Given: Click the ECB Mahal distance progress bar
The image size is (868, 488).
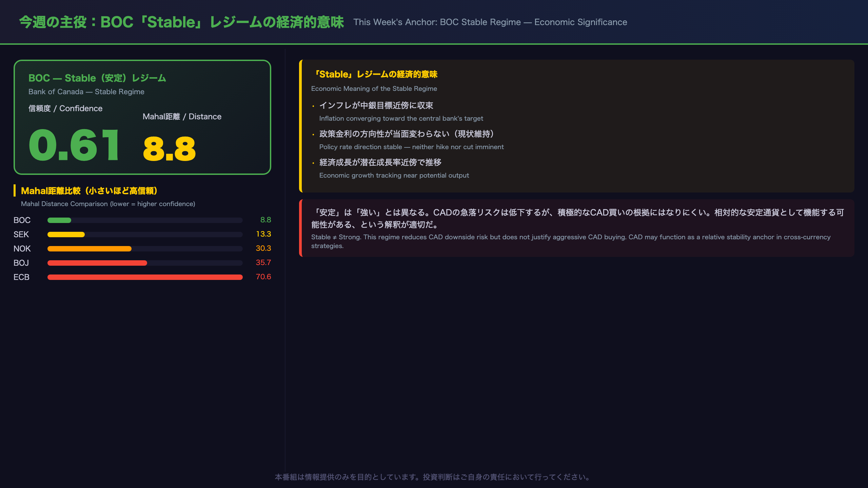Looking at the screenshot, I should click(x=145, y=277).
